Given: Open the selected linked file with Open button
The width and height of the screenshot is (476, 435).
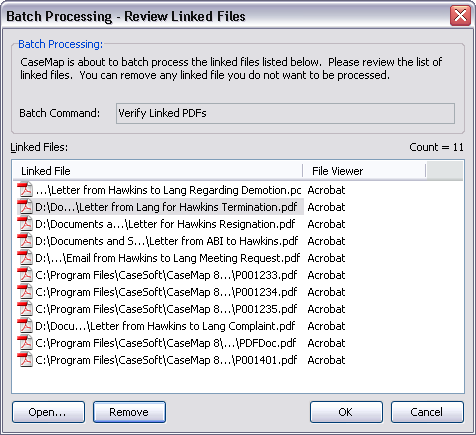Looking at the screenshot, I should click(48, 412).
